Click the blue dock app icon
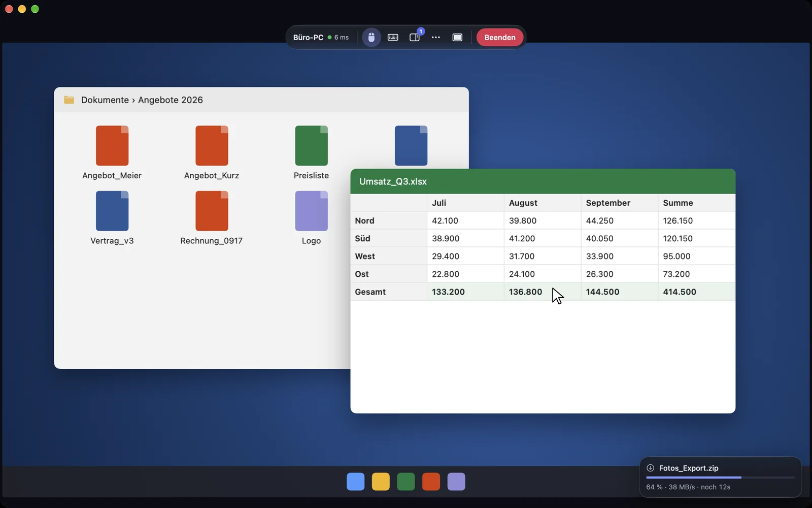Screen dimensions: 812x508 click(355, 482)
